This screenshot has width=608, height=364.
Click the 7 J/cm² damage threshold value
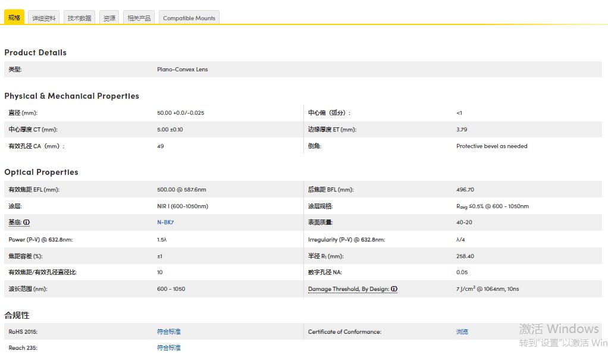[x=487, y=289]
